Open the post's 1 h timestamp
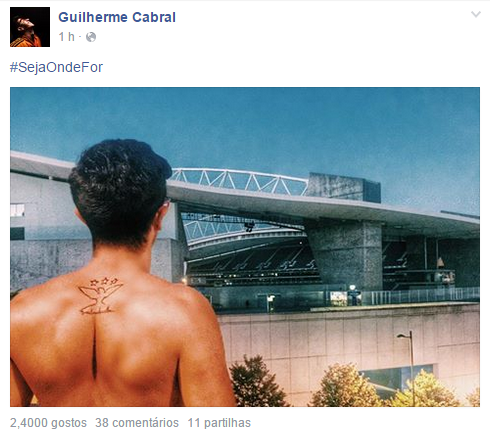This screenshot has height=433, width=490. click(67, 37)
